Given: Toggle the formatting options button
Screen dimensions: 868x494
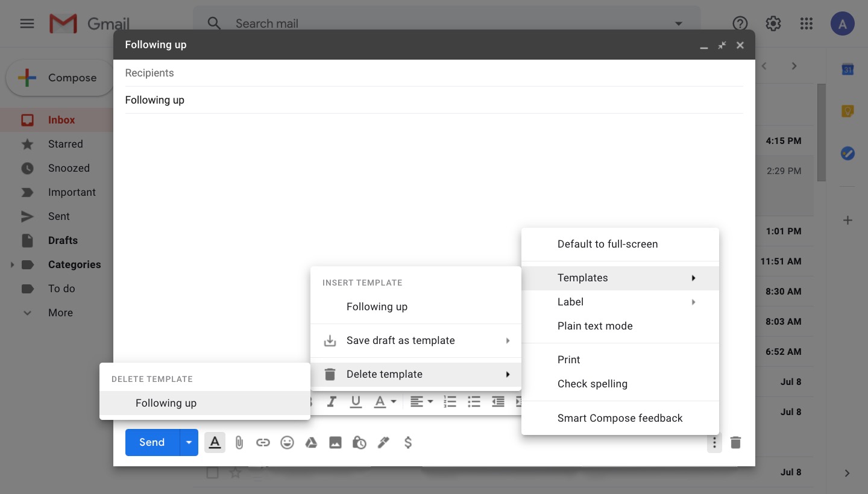Looking at the screenshot, I should 215,443.
